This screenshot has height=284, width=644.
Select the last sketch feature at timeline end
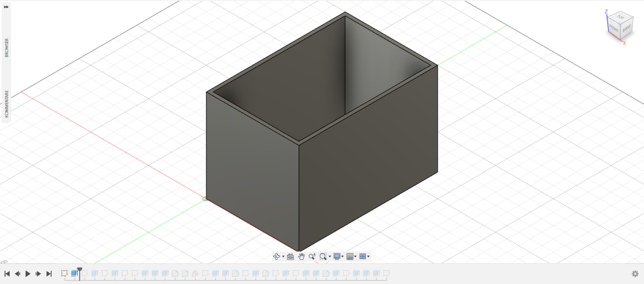pos(386,273)
